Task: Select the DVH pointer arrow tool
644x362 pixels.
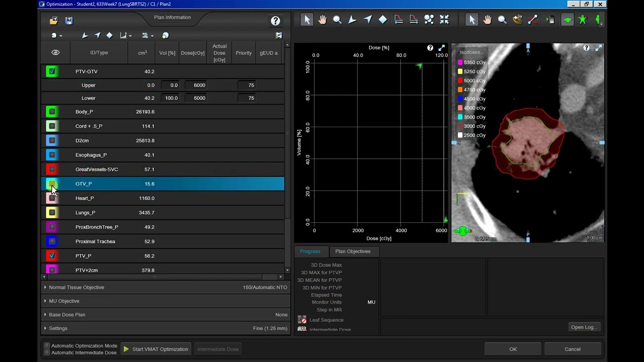Action: [x=307, y=20]
